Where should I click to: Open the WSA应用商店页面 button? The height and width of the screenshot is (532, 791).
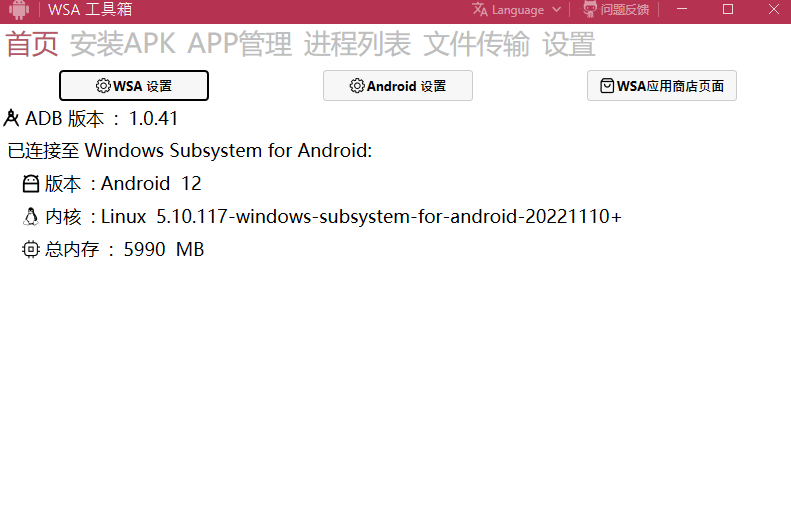pos(662,86)
